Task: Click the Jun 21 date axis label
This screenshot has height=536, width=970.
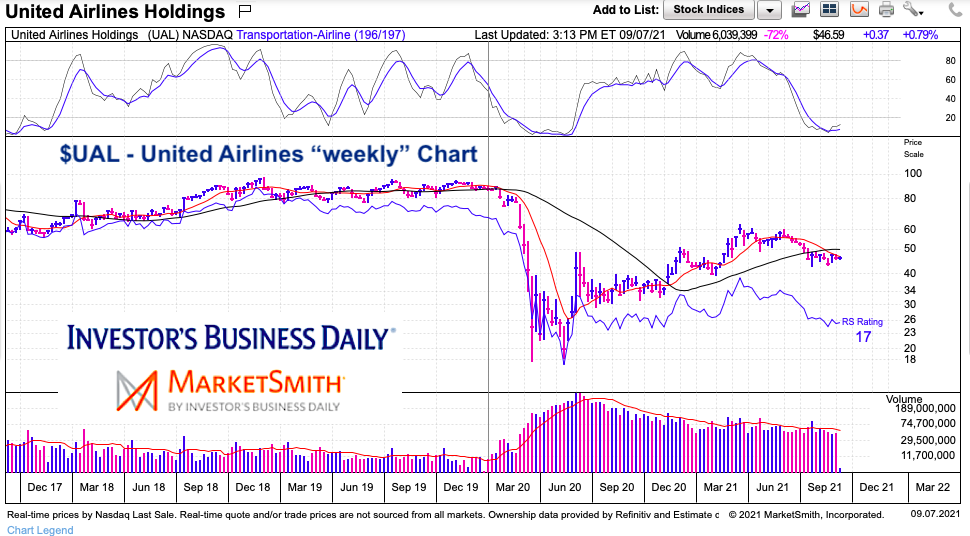Action: 773,487
